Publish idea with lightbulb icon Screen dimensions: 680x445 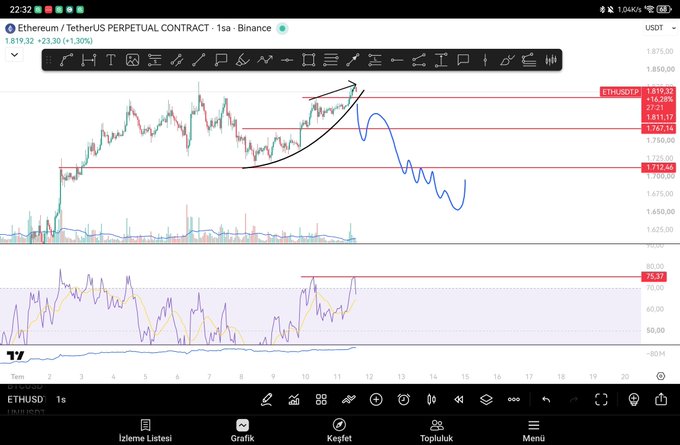coord(634,399)
